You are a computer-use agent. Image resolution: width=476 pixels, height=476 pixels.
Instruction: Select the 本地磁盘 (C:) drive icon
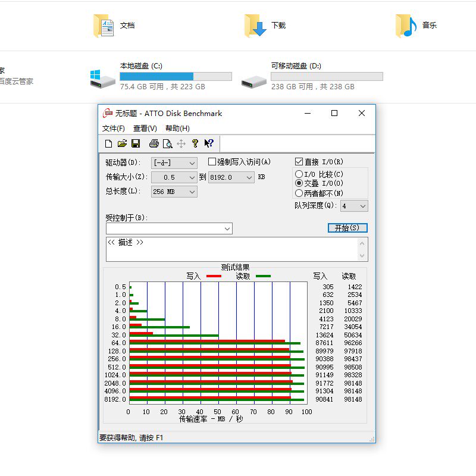click(x=102, y=79)
